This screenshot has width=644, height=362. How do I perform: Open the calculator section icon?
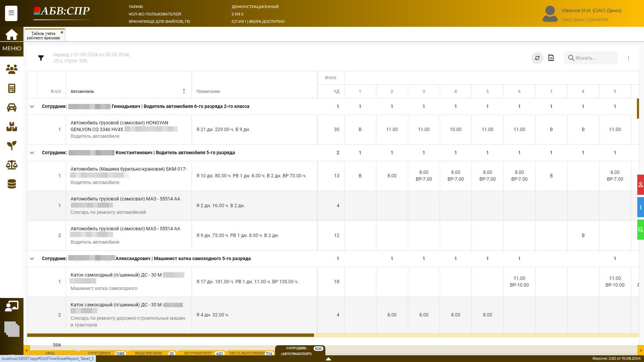(12, 88)
